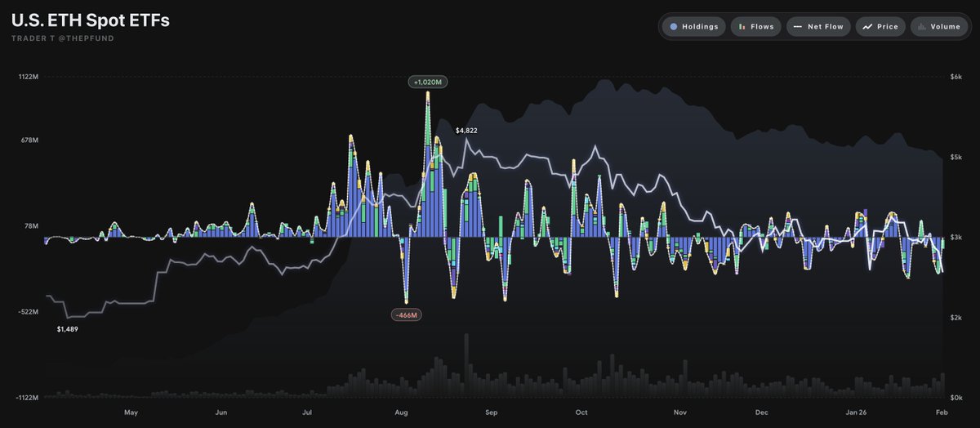This screenshot has width=980, height=428.
Task: Click the -1122M left axis label
Action: pyautogui.click(x=27, y=397)
